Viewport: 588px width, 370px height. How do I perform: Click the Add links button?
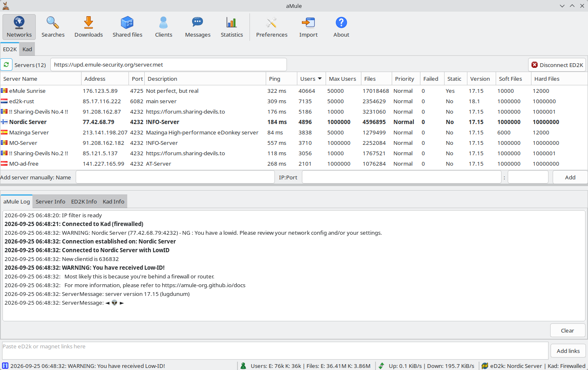coord(568,351)
